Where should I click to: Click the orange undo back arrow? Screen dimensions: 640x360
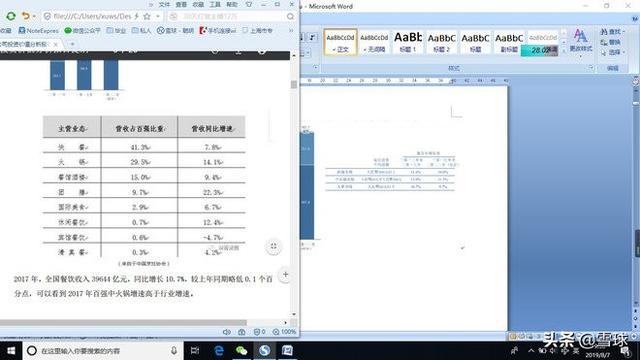(x=26, y=16)
